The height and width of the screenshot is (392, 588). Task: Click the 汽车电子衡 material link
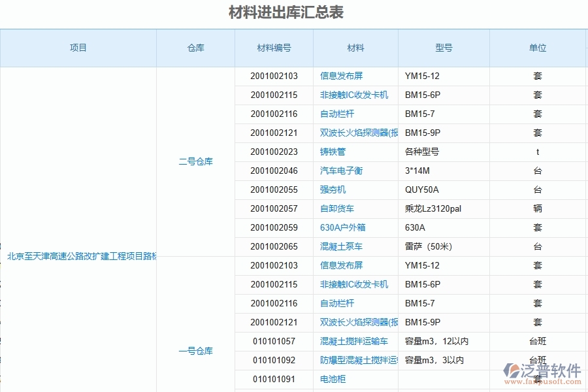pyautogui.click(x=340, y=171)
